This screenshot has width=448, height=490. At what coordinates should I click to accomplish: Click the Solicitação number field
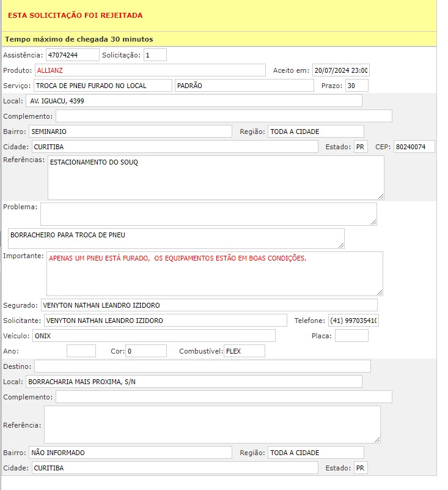click(155, 55)
